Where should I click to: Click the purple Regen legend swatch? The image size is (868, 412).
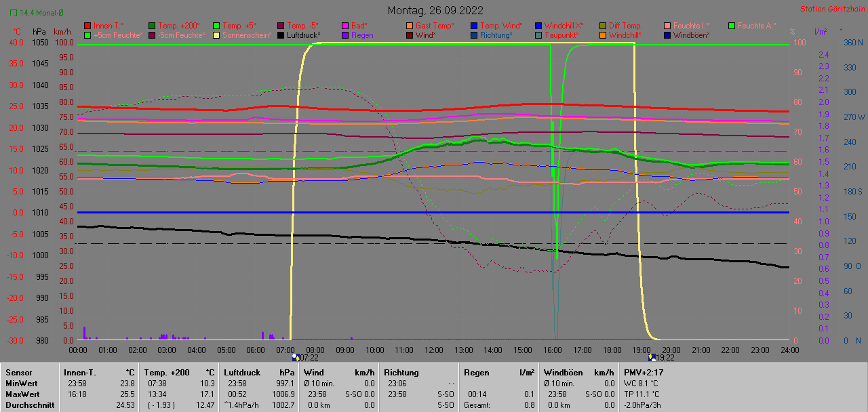(345, 35)
